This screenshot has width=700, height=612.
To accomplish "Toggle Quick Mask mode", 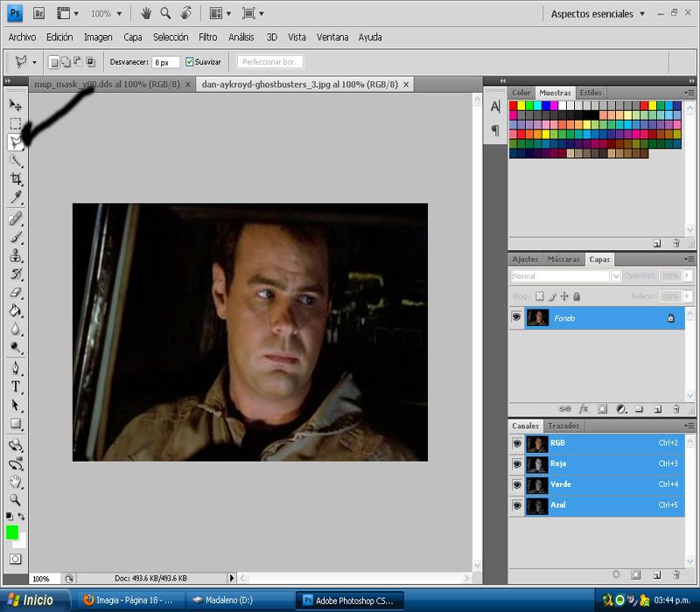I will (15, 559).
